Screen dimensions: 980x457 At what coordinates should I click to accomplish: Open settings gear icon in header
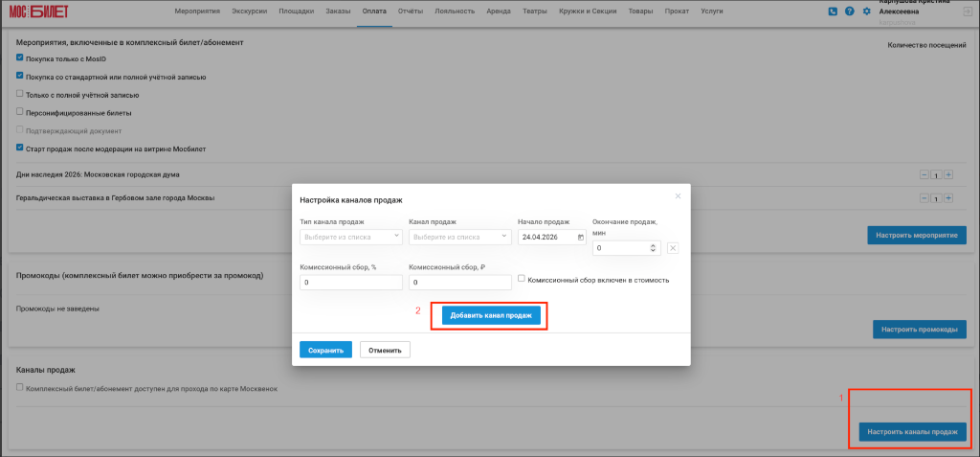click(866, 11)
